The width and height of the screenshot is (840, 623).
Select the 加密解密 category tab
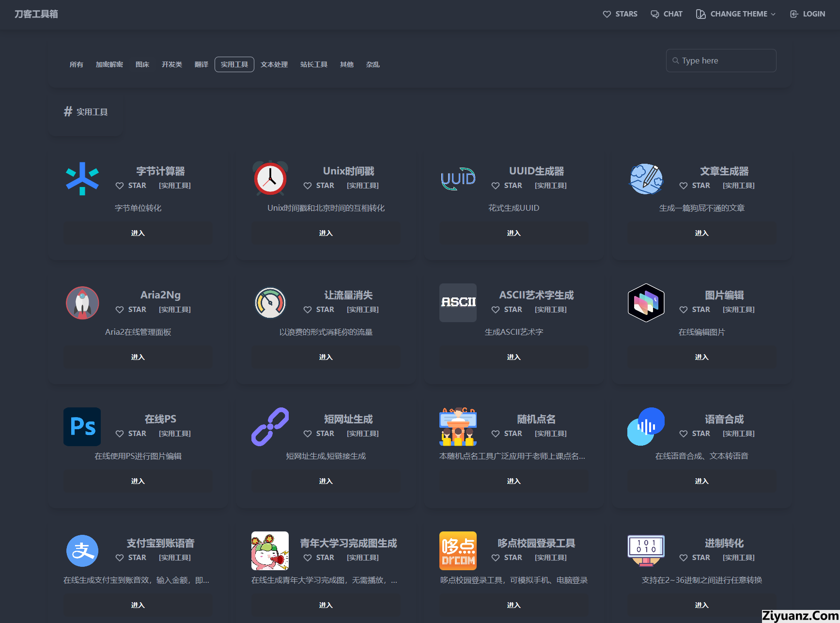(109, 64)
